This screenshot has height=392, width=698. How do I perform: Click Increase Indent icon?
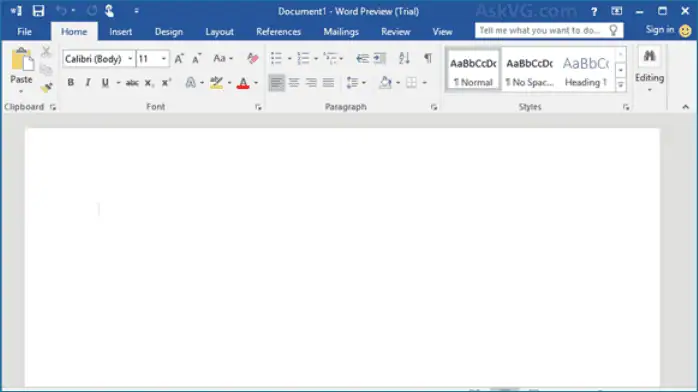click(x=380, y=58)
